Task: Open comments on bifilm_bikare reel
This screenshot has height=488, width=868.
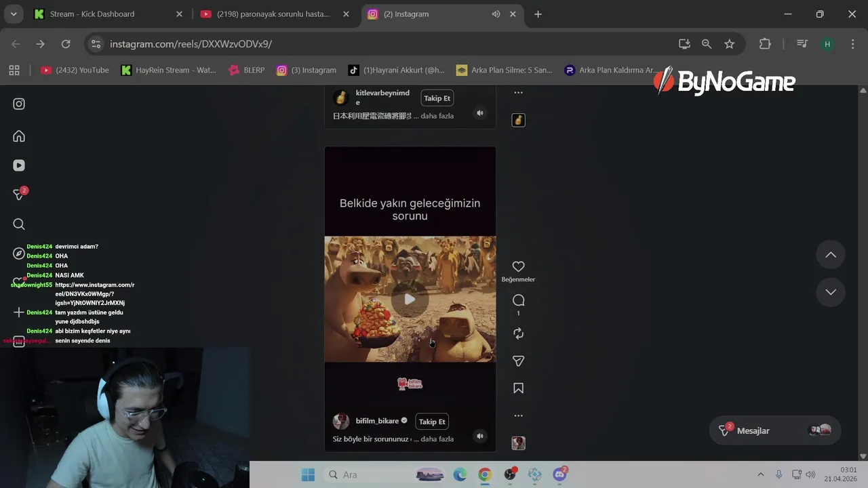Action: point(518,300)
